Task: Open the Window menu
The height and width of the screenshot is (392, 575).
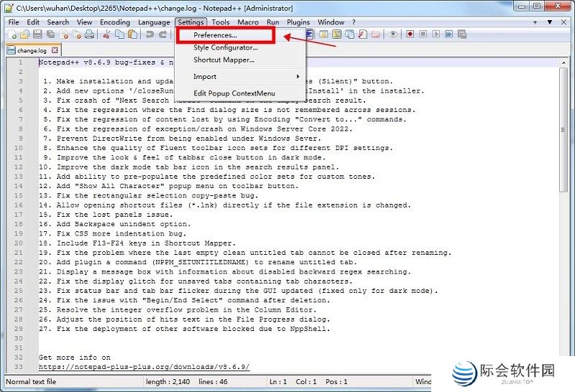Action: 331,22
